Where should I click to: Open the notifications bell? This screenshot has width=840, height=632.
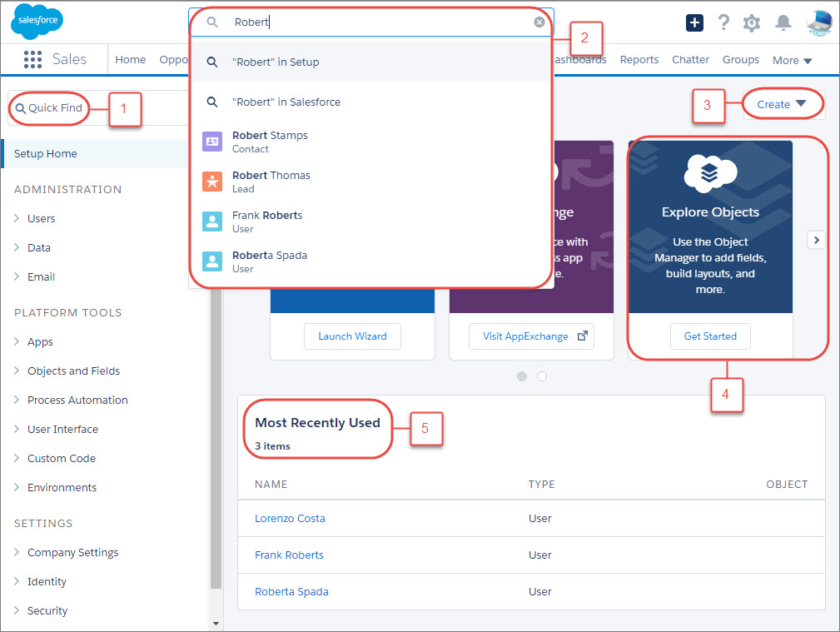click(783, 23)
